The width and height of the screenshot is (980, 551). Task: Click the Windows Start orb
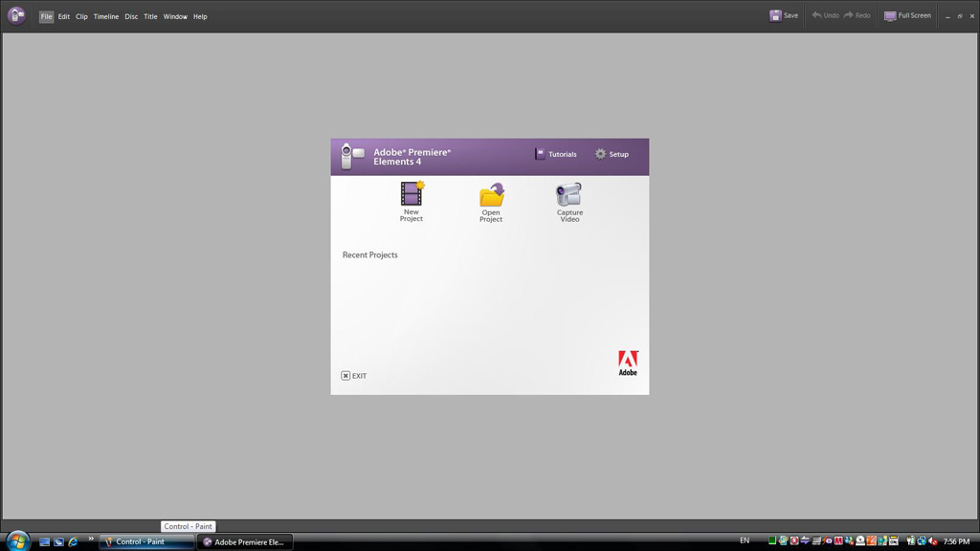click(17, 541)
